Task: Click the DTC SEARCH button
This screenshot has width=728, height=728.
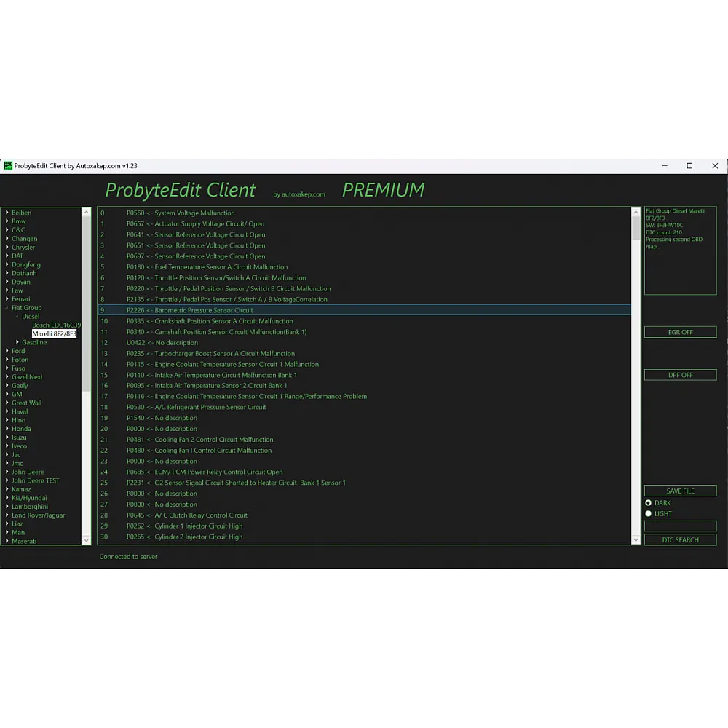Action: coord(680,540)
